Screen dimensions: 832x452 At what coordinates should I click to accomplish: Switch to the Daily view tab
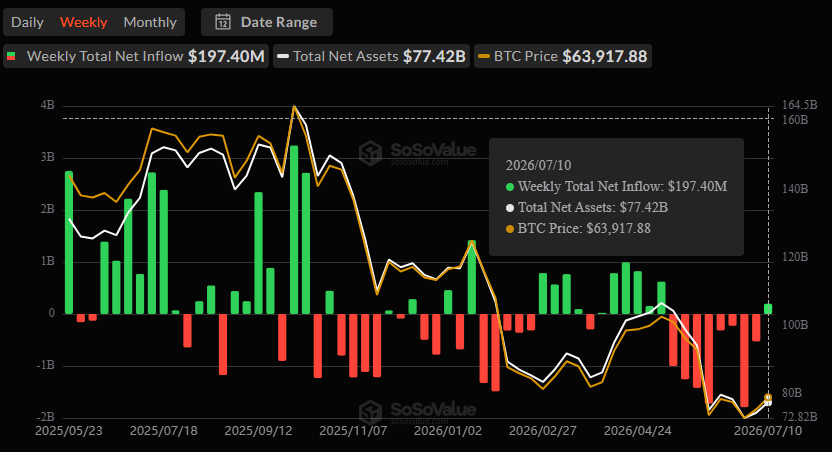pyautogui.click(x=27, y=22)
